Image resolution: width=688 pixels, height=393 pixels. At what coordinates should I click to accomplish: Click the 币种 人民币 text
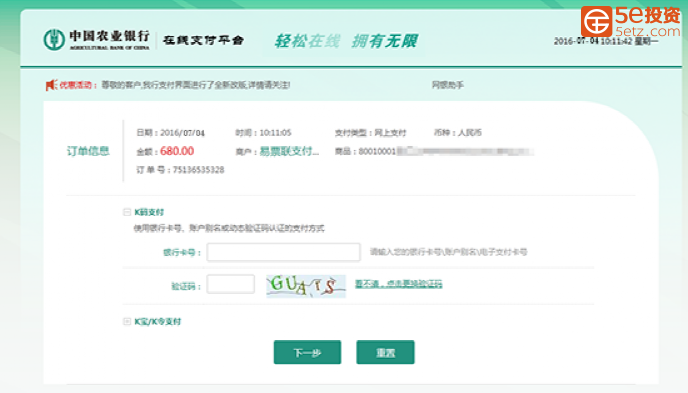click(x=458, y=132)
